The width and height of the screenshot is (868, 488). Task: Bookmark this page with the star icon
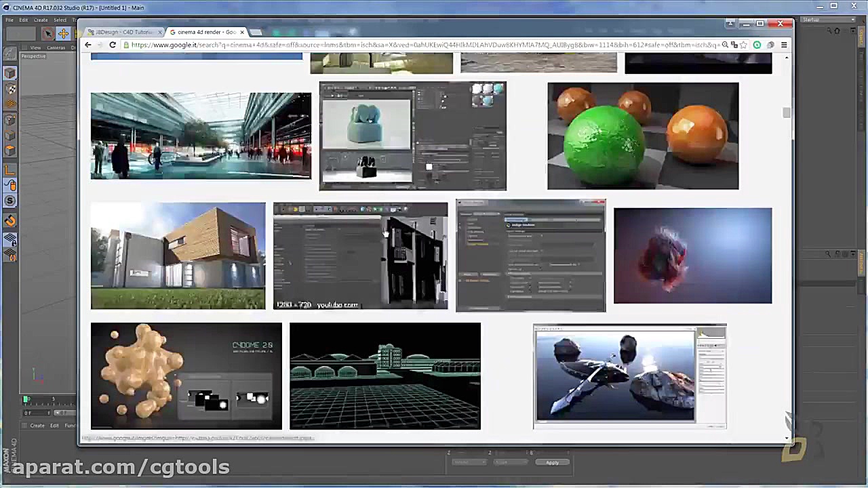tap(744, 45)
